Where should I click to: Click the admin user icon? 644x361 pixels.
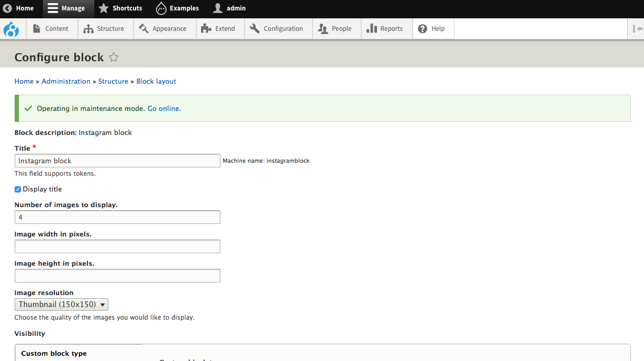(218, 8)
